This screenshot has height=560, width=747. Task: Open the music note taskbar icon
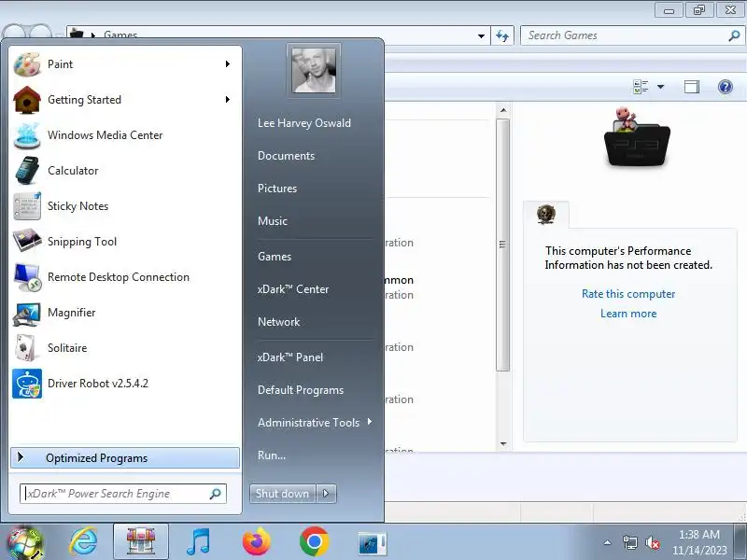[x=198, y=542]
